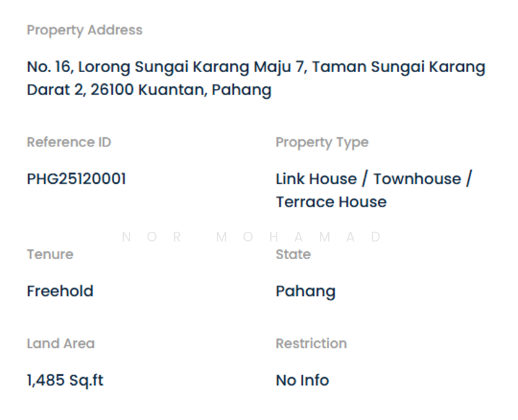Click the State field label

click(293, 254)
